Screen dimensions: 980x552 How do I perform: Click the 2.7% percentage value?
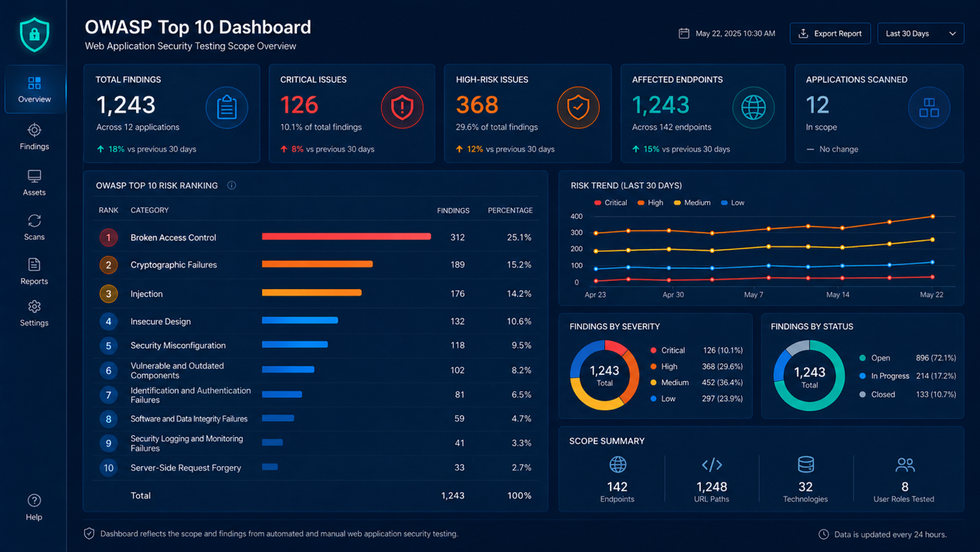tap(522, 468)
